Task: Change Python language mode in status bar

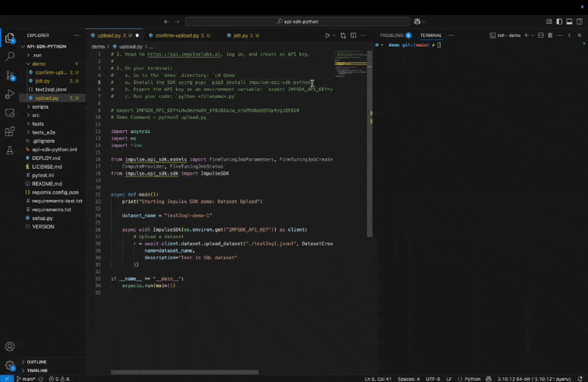Action: pyautogui.click(x=472, y=379)
